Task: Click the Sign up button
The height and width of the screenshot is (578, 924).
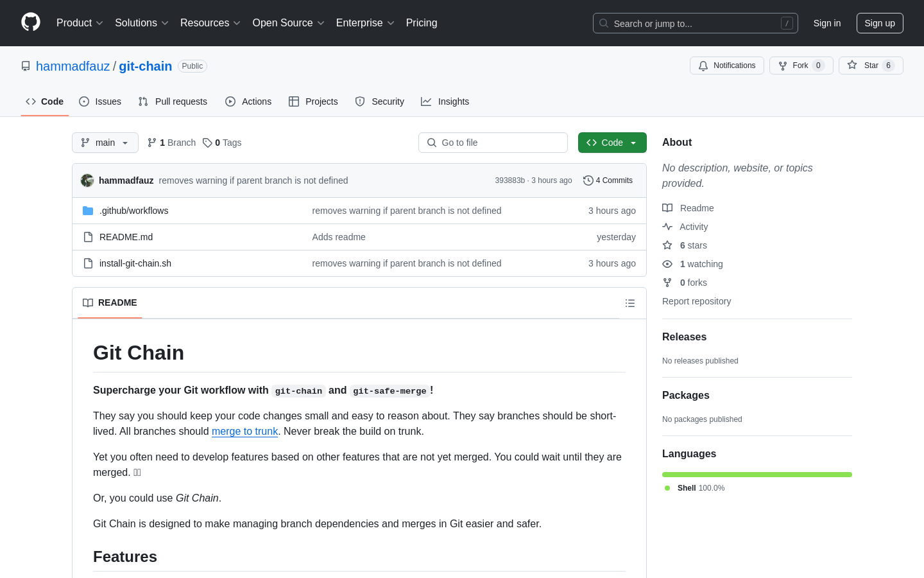Action: (879, 23)
